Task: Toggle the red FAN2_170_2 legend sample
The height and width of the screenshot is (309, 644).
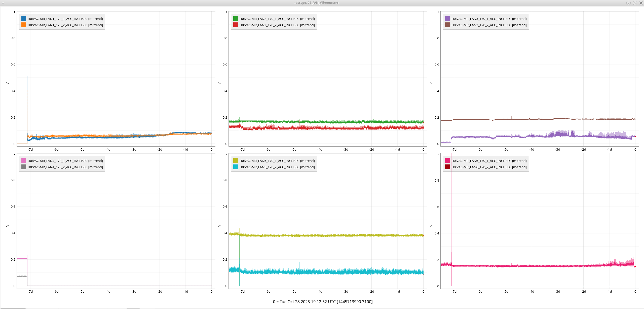Action: 236,25
